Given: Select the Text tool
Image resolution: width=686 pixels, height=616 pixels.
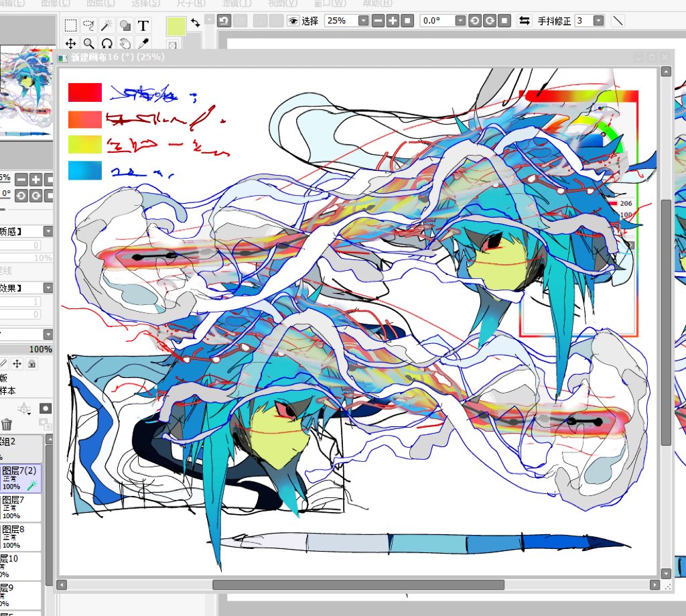Looking at the screenshot, I should [143, 25].
